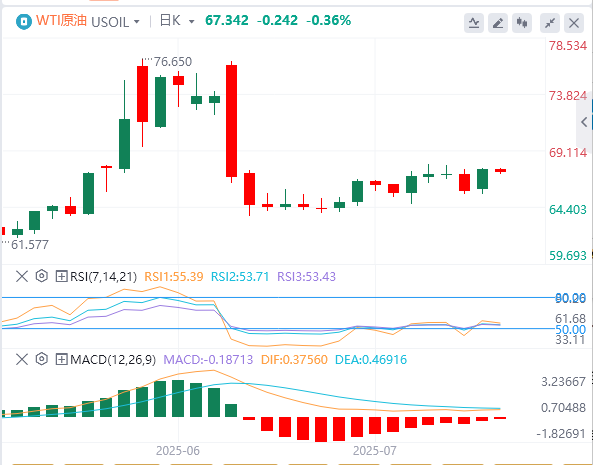This screenshot has width=593, height=465.
Task: Click the RSI axis value 33.11
Action: pyautogui.click(x=570, y=340)
